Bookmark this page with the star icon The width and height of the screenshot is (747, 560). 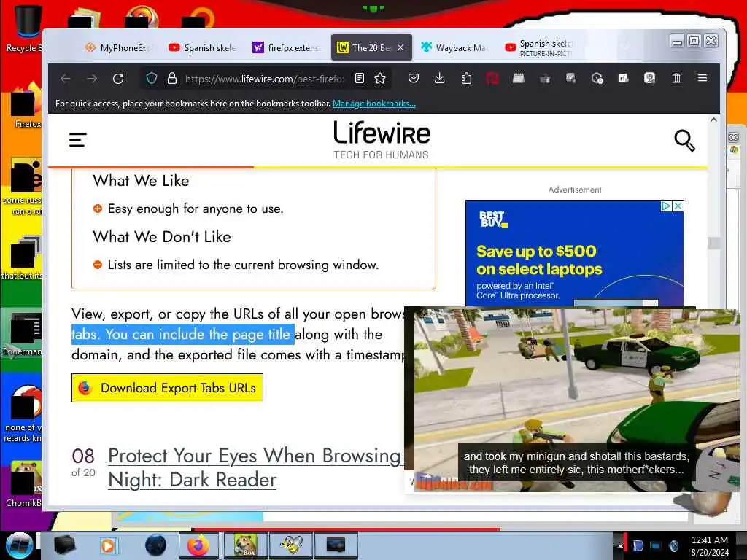(380, 78)
